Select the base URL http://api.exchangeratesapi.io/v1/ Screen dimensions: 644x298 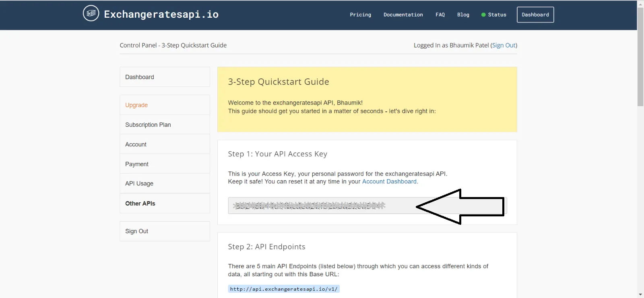284,289
